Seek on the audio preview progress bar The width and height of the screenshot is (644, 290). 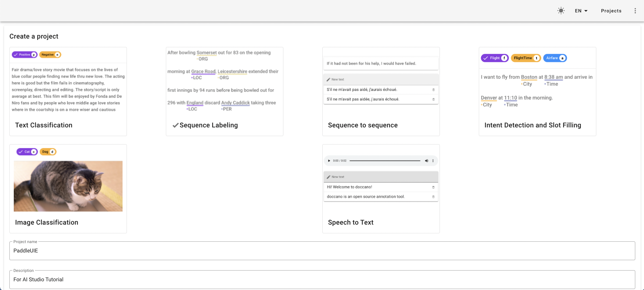point(385,161)
